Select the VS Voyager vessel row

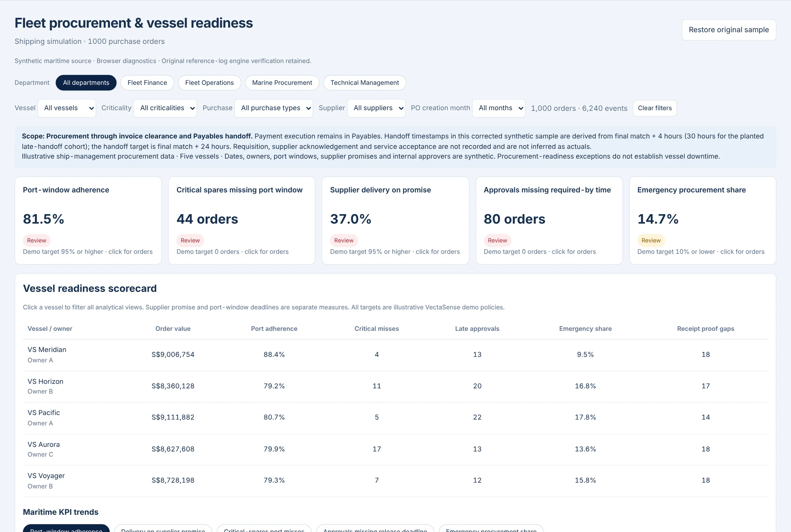click(x=395, y=481)
